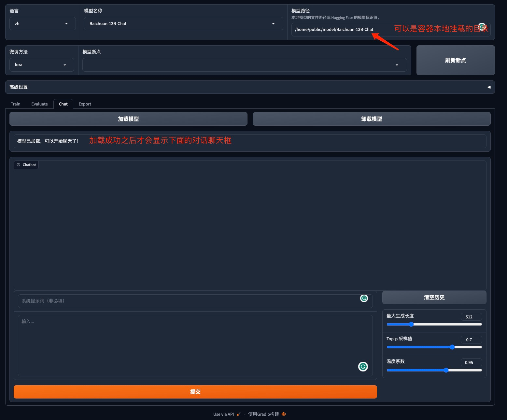The height and width of the screenshot is (420, 507).
Task: Expand the 高级设置 advanced settings section
Action: tap(250, 87)
